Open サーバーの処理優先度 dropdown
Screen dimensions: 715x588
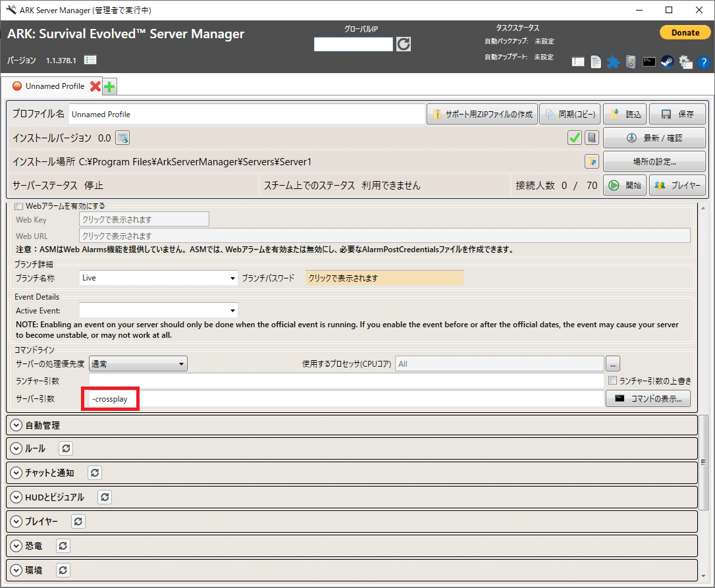(138, 363)
